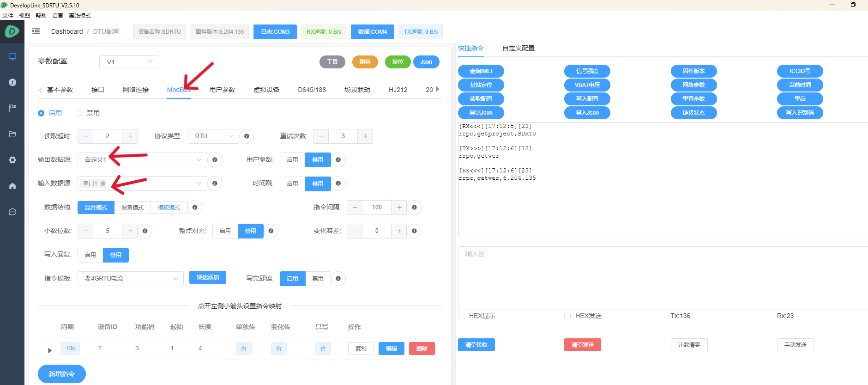Viewport: 868px width, 385px height.
Task: Click the 新增指令 button
Action: (x=61, y=374)
